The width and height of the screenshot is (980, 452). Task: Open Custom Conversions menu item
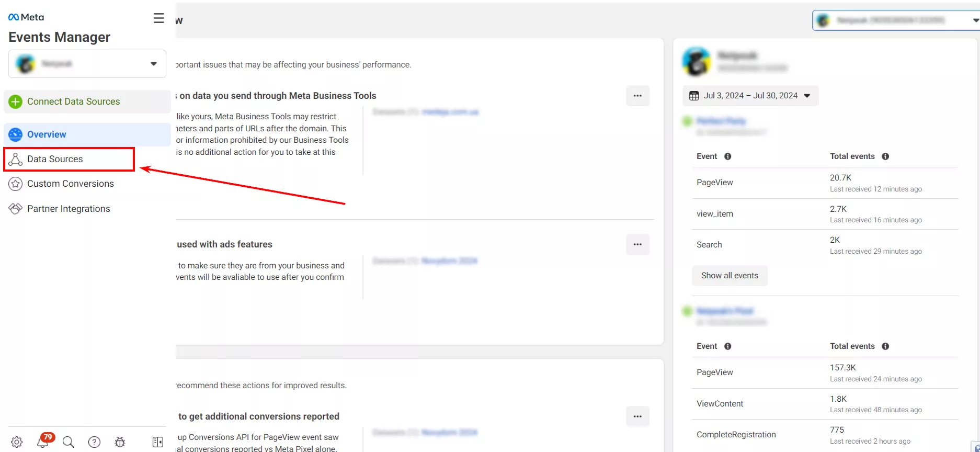[x=71, y=184]
